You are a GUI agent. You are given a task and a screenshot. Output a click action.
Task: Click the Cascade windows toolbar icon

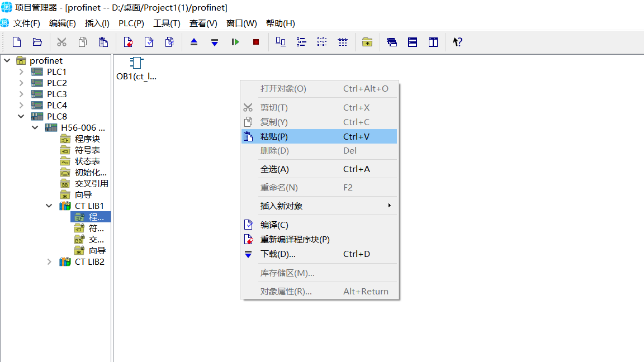(392, 42)
